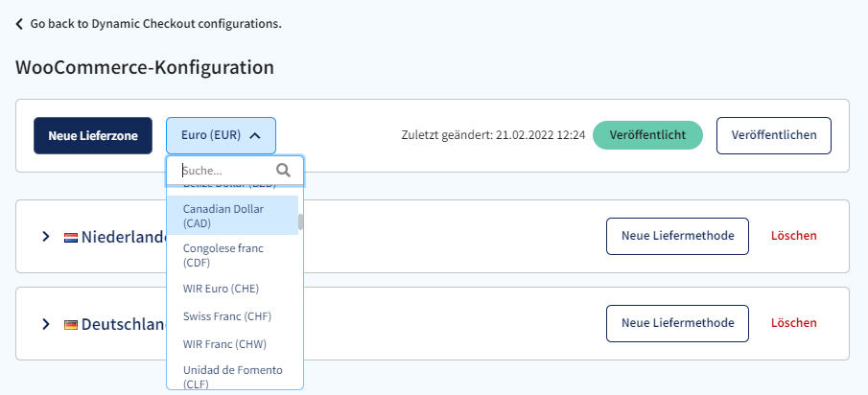The width and height of the screenshot is (868, 395).
Task: Pick WIR Franc (CHW) from list
Action: point(232,344)
